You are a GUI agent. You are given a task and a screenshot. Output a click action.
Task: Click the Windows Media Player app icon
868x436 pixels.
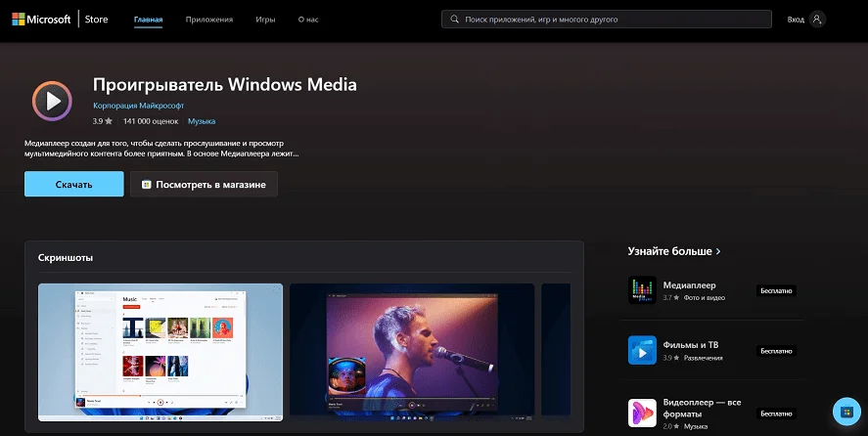(x=52, y=99)
